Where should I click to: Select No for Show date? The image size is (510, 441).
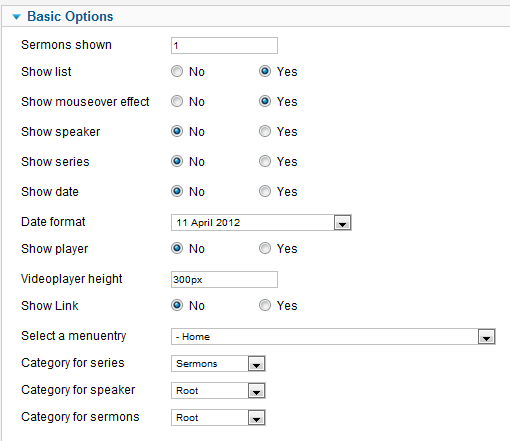coord(177,191)
